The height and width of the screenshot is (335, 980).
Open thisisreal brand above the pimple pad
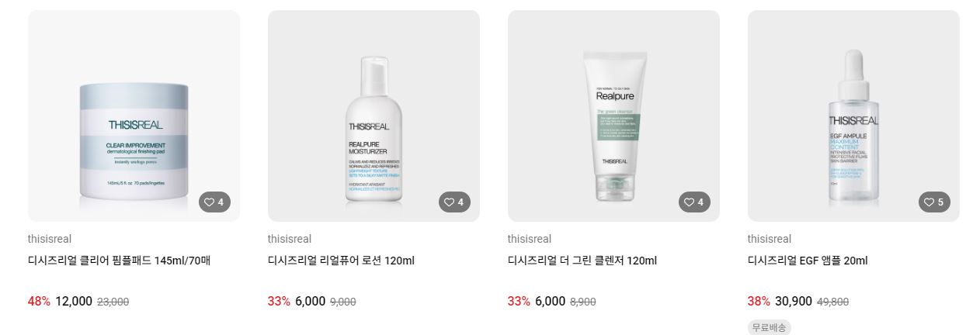[50, 239]
